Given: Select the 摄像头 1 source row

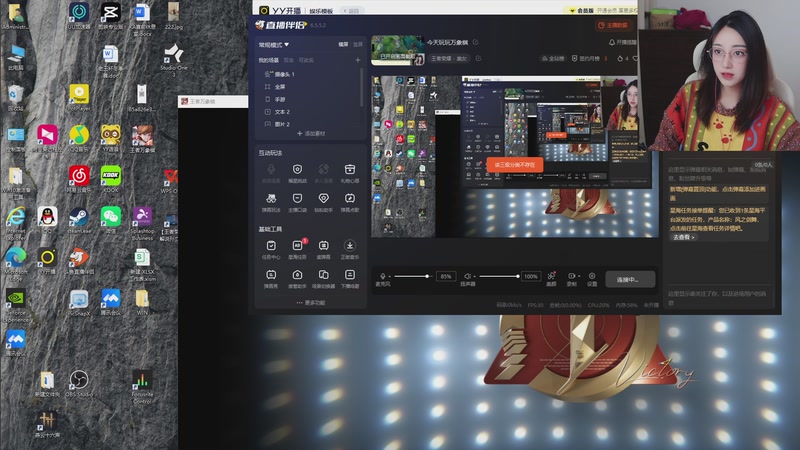Looking at the screenshot, I should click(309, 74).
